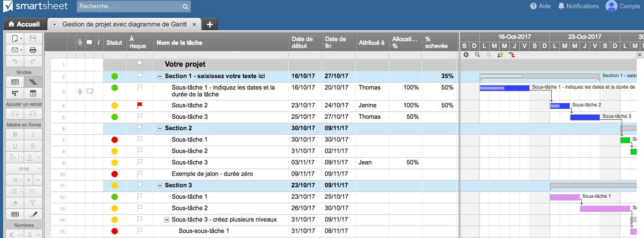
Task: Collapse Section 3 task group
Action: (x=160, y=185)
